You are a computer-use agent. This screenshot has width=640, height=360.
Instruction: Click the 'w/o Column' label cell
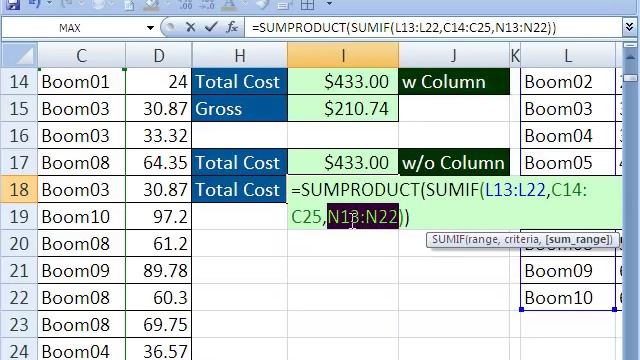[454, 162]
